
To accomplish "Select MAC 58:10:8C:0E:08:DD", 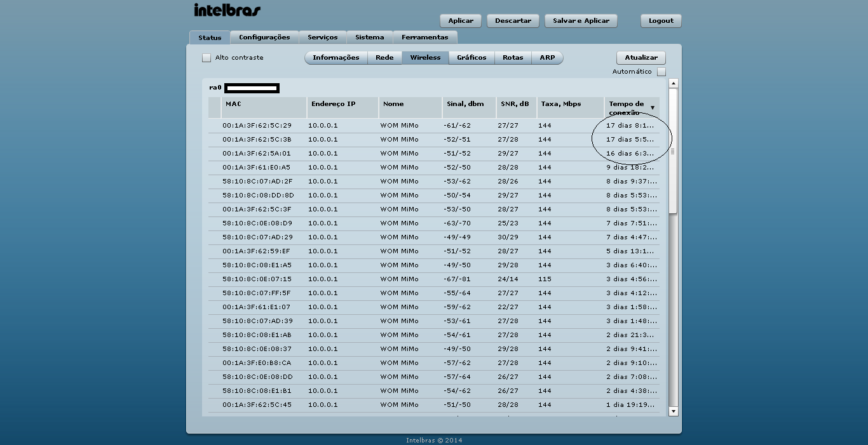I will (x=257, y=377).
